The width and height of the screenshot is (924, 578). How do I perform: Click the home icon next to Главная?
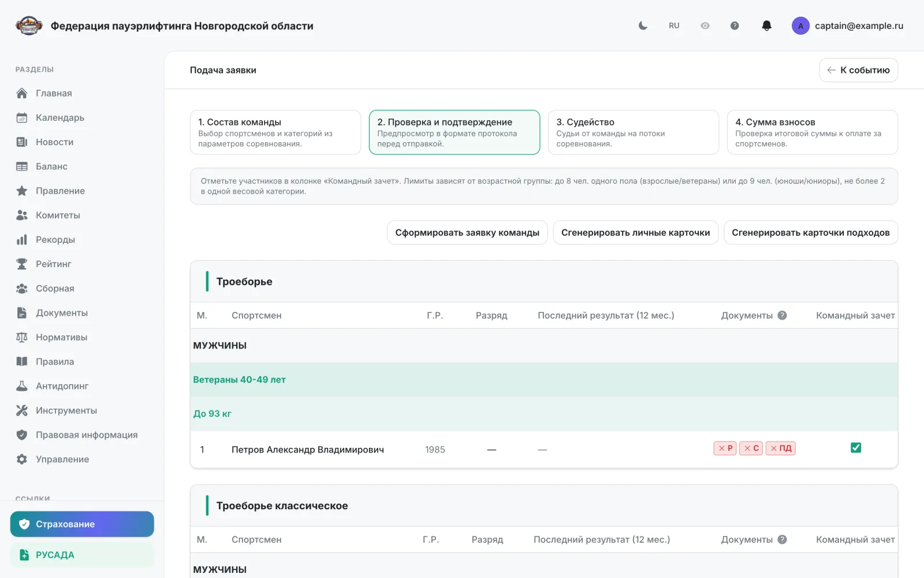pyautogui.click(x=22, y=93)
